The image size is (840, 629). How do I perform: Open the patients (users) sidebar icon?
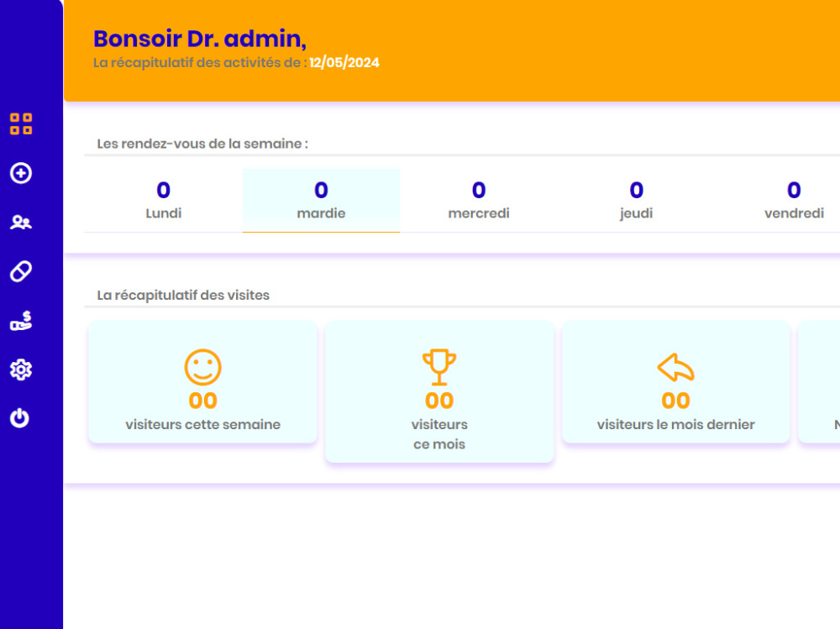coord(21,222)
